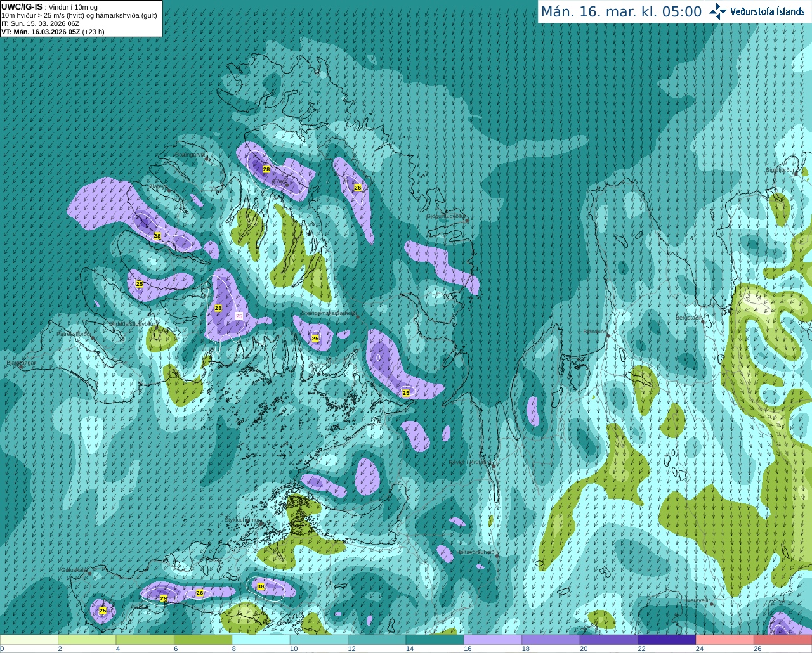Click the 12–14 m/s teal legend swatch
Image resolution: width=812 pixels, height=653 pixels.
[x=377, y=640]
